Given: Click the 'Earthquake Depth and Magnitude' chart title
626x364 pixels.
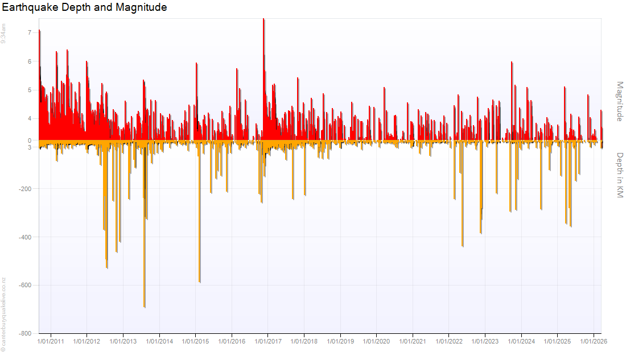Looking at the screenshot, I should point(85,8).
